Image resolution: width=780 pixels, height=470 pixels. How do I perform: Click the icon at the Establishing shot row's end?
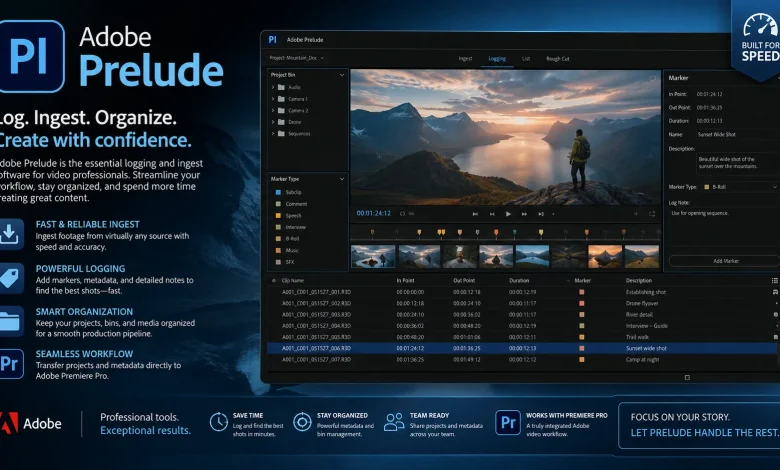coord(775,292)
